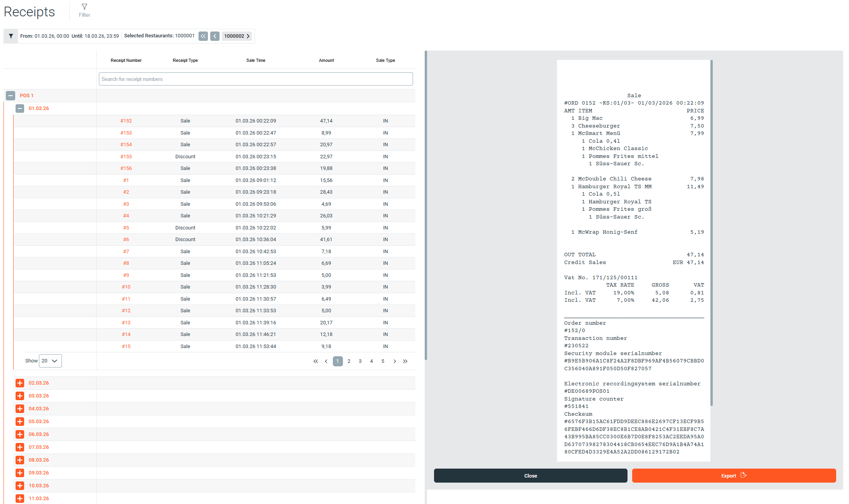Export the displayed receipt

[734, 476]
